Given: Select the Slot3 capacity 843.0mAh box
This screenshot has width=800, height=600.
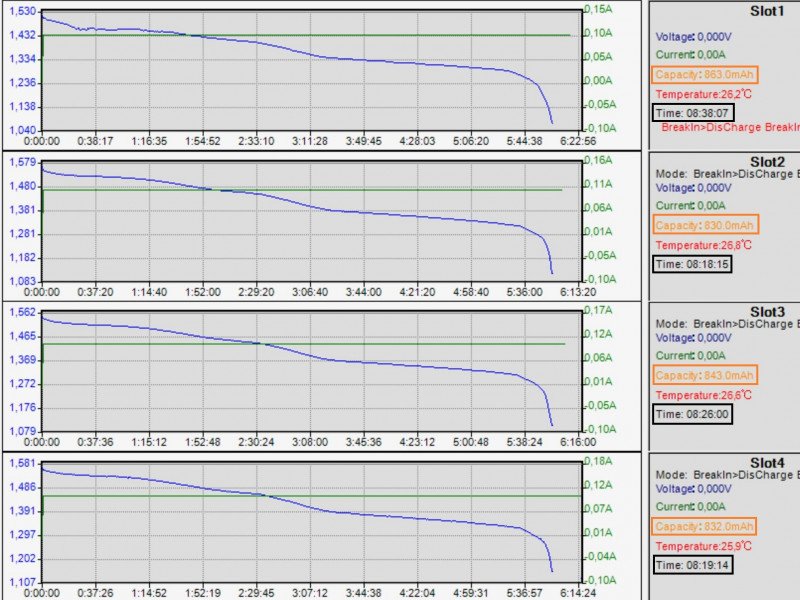Looking at the screenshot, I should click(x=705, y=375).
